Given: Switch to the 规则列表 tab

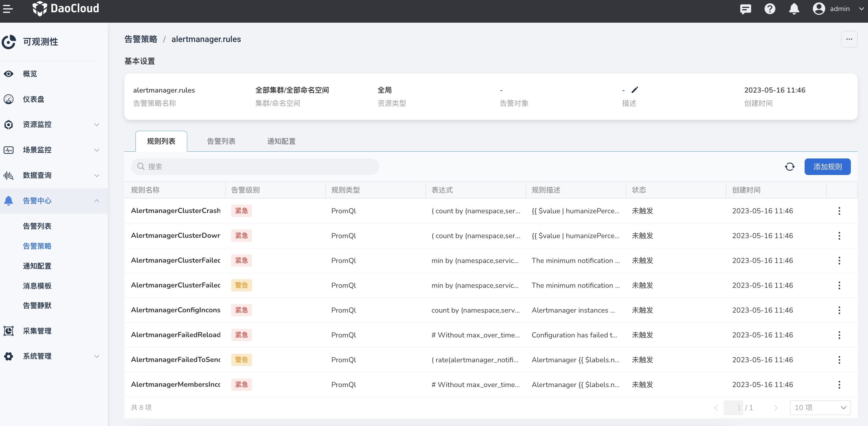Looking at the screenshot, I should coord(161,141).
